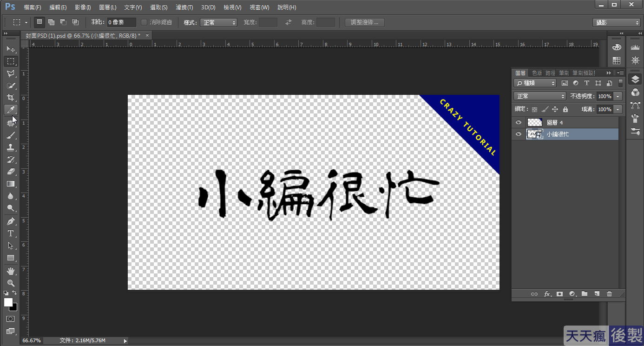This screenshot has width=644, height=346.
Task: Select the Zoom tool
Action: (x=11, y=283)
